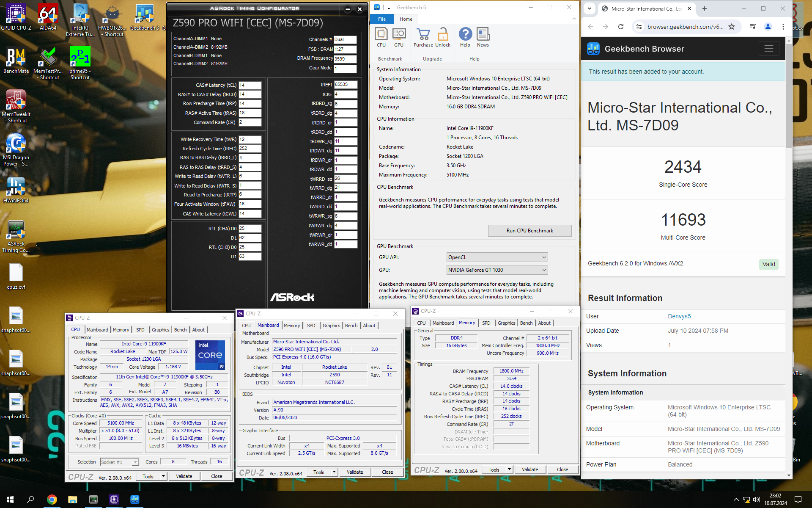This screenshot has width=812, height=508.
Task: Click Validate in CPU-Z Memory window
Action: pyautogui.click(x=530, y=469)
